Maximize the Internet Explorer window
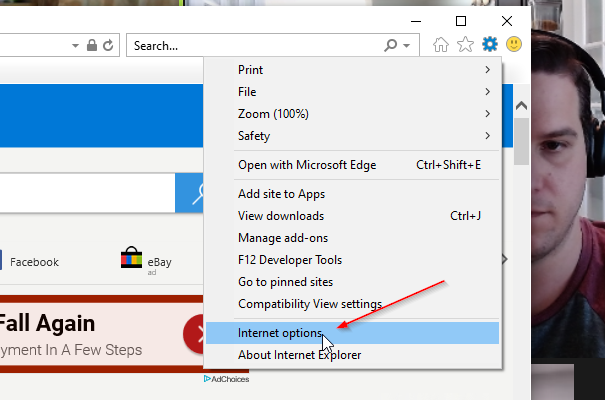The width and height of the screenshot is (605, 400). pos(461,21)
